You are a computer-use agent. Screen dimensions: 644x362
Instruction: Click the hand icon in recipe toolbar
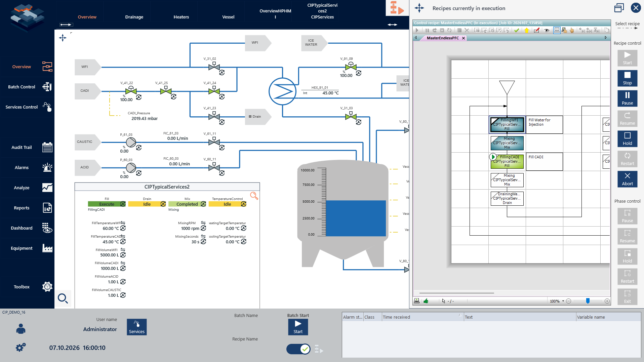pyautogui.click(x=572, y=30)
